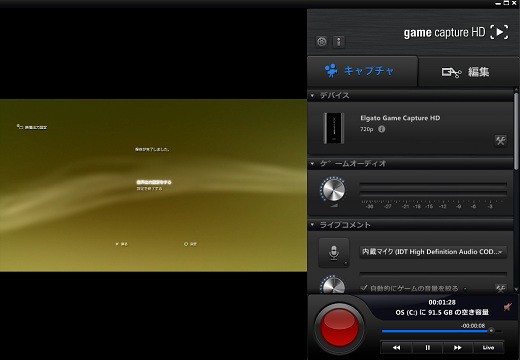Click the 720p resolution text
Viewport: 520px width, 360px height.
click(x=367, y=129)
